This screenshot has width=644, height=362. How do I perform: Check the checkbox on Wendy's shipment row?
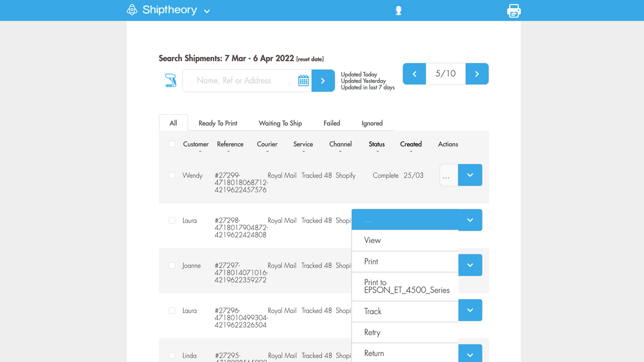click(x=172, y=175)
